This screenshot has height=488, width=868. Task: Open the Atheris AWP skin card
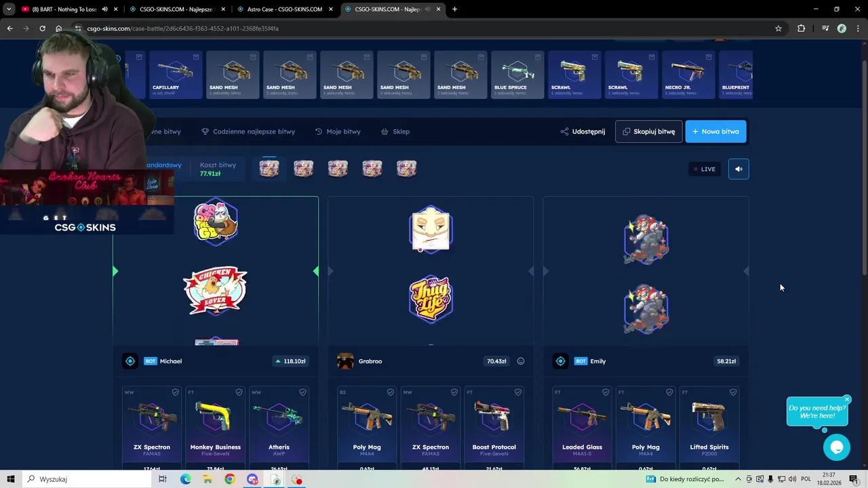[x=279, y=428]
